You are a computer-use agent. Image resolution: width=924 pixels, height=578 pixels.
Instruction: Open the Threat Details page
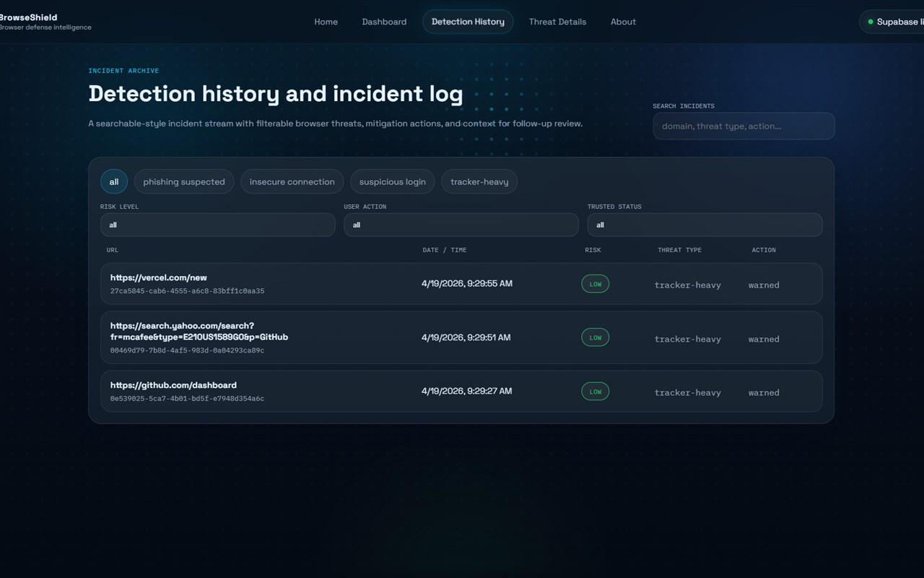[x=557, y=22]
